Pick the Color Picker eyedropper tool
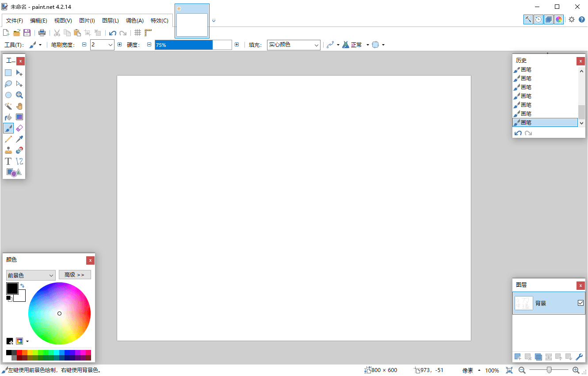The image size is (588, 376). [x=19, y=139]
